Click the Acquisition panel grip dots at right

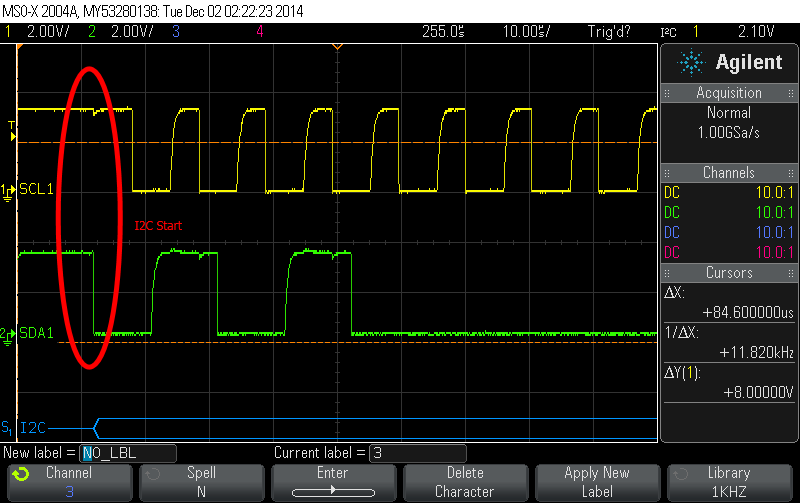791,93
